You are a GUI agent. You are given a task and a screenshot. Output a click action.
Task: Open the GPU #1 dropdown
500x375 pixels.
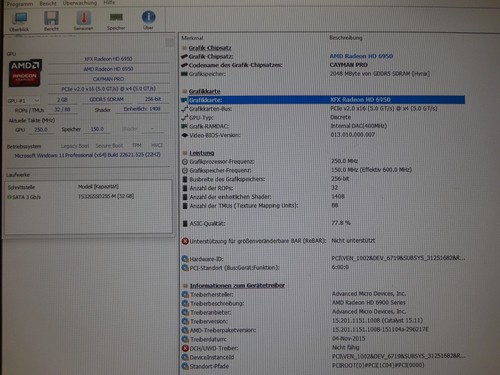(x=23, y=100)
